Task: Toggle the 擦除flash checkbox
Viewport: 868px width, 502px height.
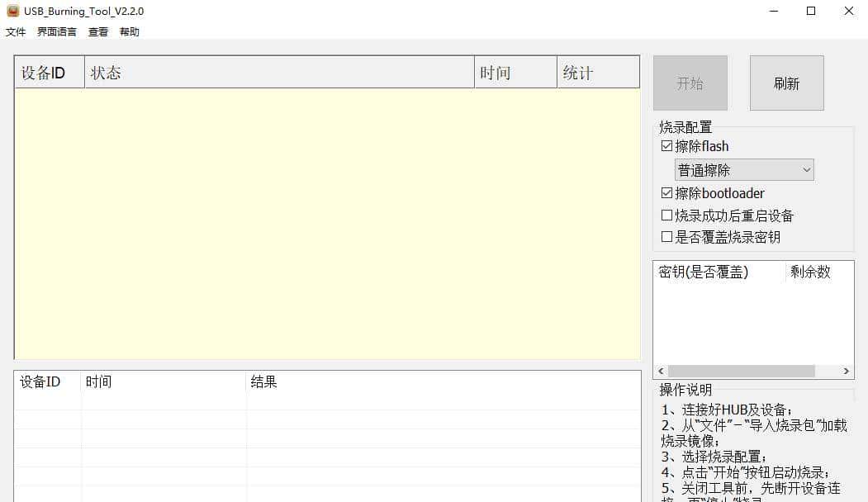Action: pyautogui.click(x=667, y=146)
